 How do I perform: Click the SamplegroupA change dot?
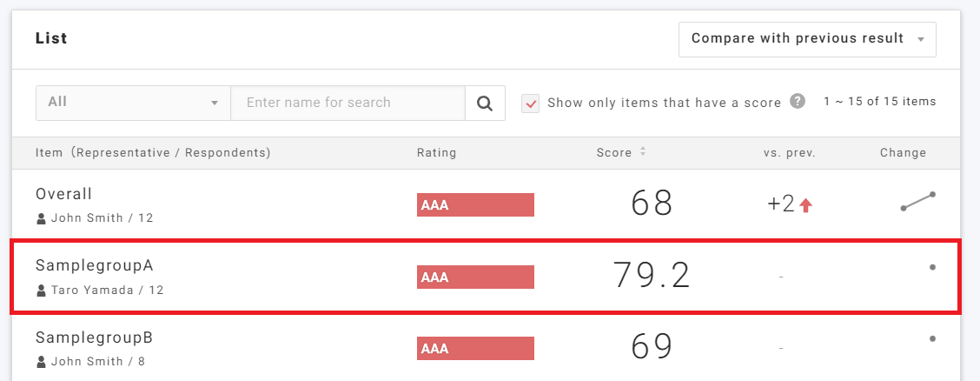pyautogui.click(x=932, y=268)
